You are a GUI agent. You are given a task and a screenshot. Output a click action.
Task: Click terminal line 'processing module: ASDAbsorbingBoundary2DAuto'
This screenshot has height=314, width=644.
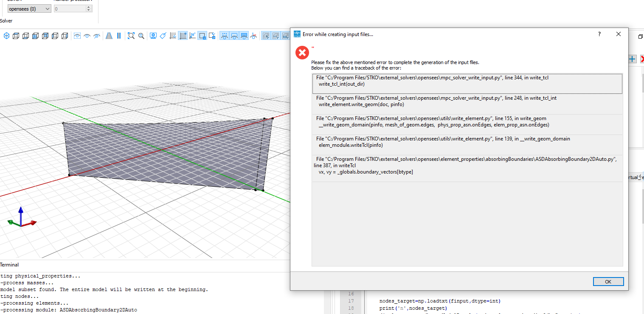click(x=69, y=310)
